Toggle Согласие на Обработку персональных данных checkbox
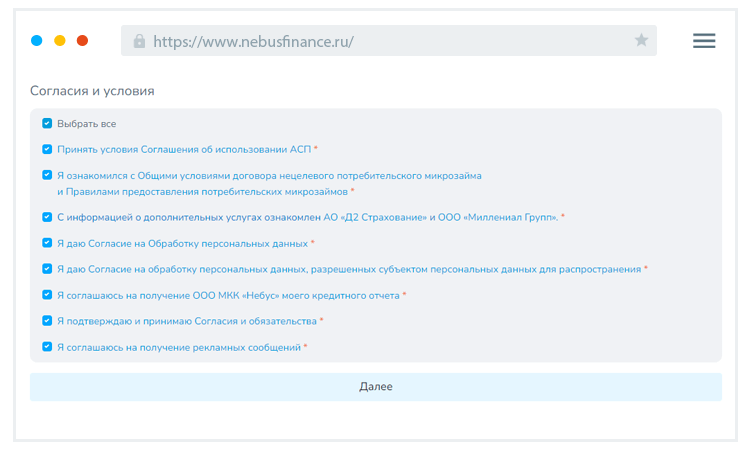The height and width of the screenshot is (455, 751). tap(47, 243)
